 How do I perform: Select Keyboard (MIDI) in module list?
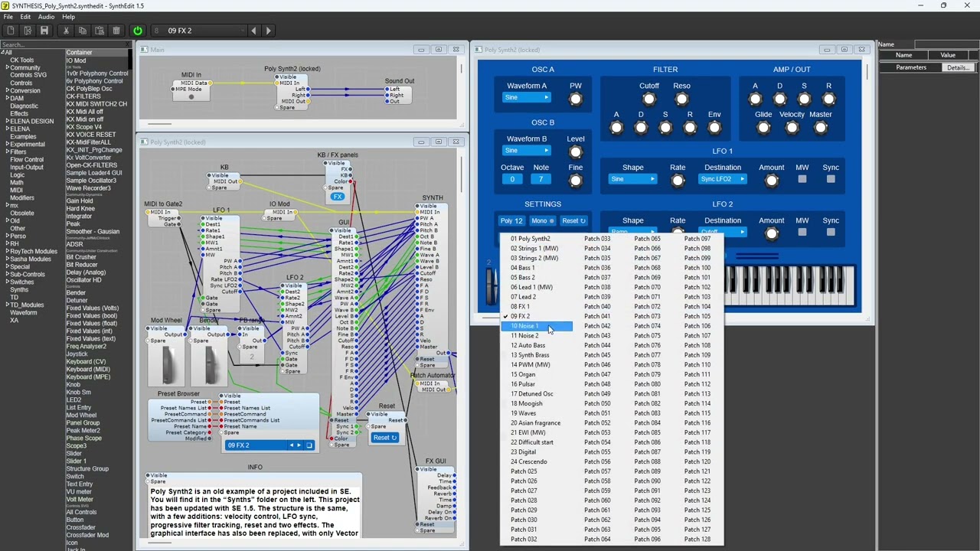pos(88,370)
